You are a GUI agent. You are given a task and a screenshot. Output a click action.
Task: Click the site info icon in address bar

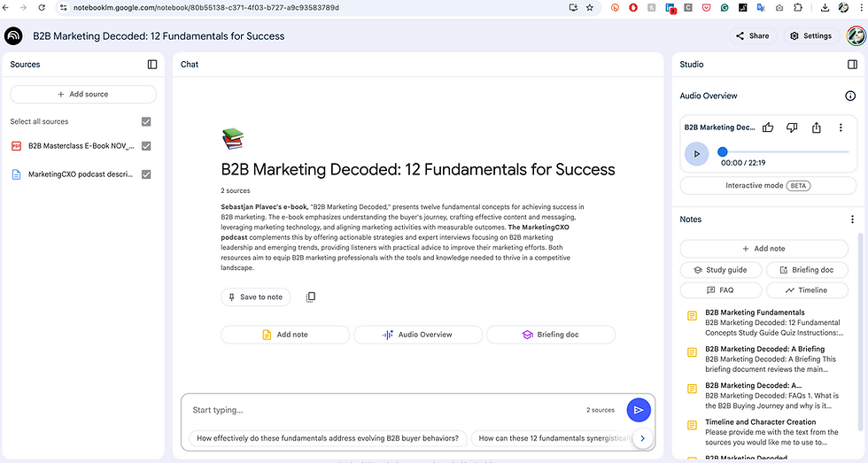coord(63,8)
